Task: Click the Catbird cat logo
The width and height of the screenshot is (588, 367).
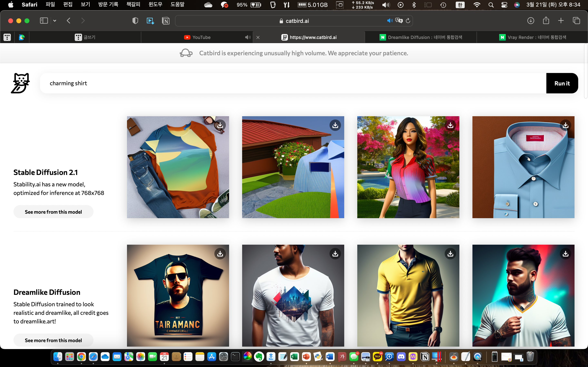Action: point(20,83)
